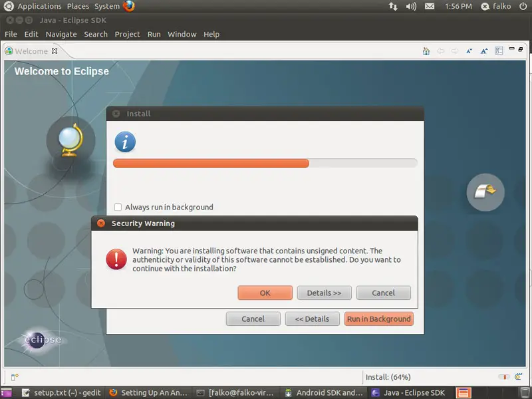Screen dimensions: 532x399
Task: Open the Places menu in top panel
Action: pyautogui.click(x=78, y=6)
